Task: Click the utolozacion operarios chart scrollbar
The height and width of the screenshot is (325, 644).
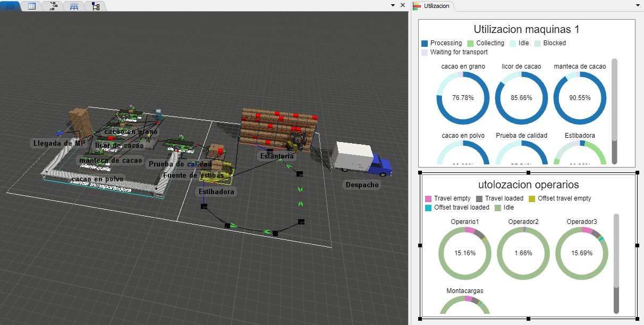Action: coord(616,263)
